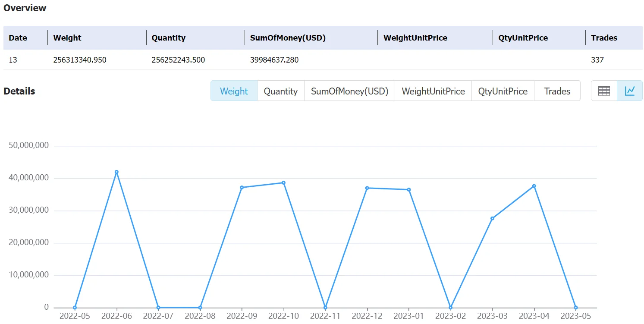644x324 pixels.
Task: Select the Quantity tab
Action: point(281,91)
